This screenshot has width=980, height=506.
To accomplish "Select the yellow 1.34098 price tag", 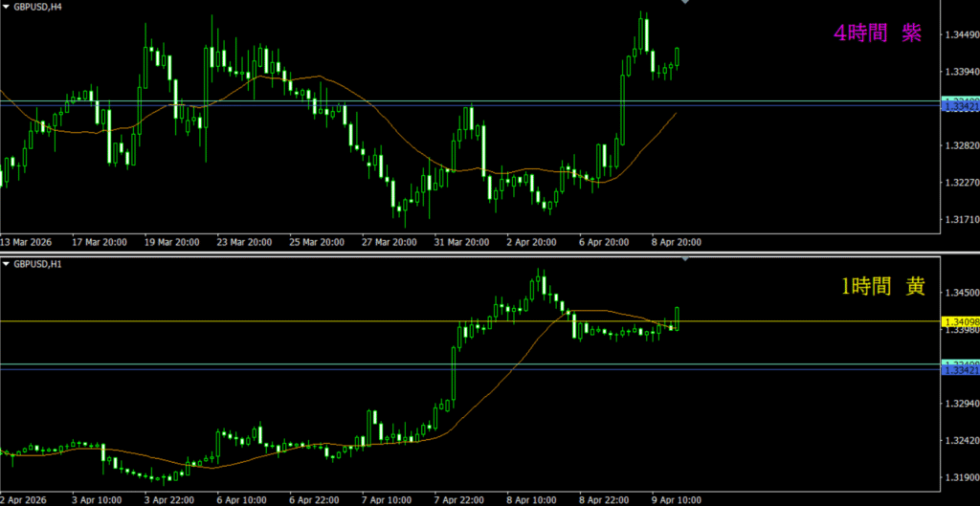I will (x=959, y=321).
